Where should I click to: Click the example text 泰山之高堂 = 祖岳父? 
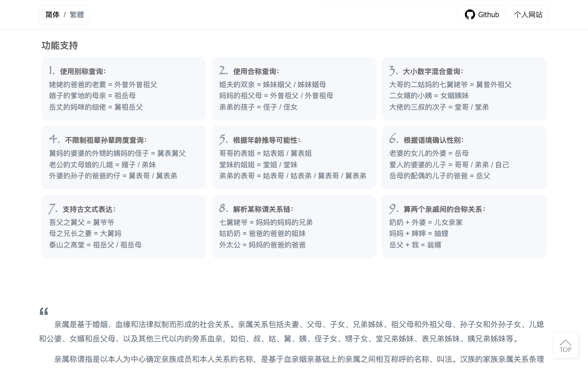point(95,245)
